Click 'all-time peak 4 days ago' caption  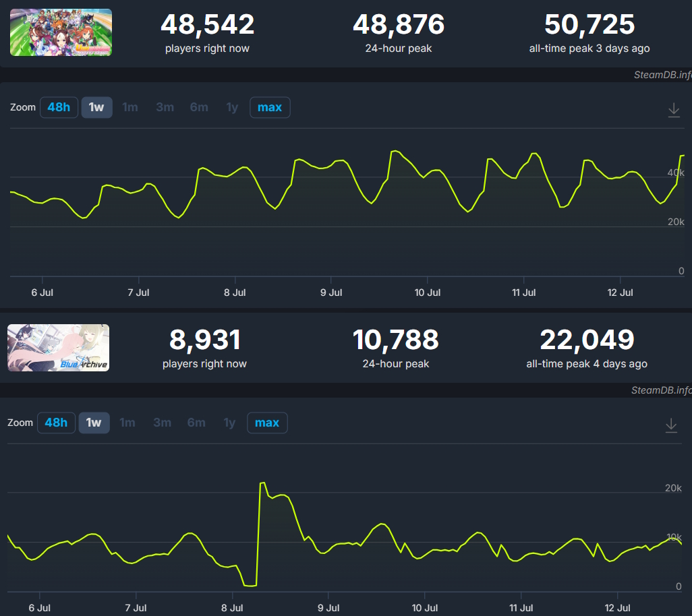pos(587,364)
